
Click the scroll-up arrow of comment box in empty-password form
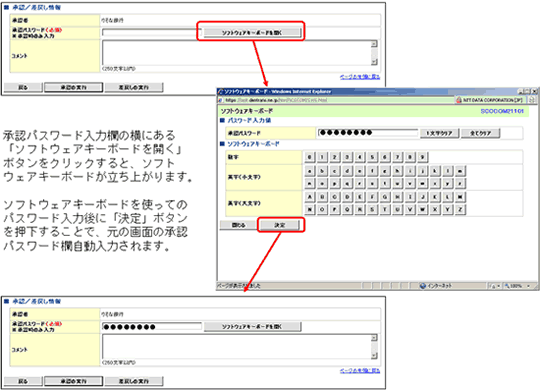374,44
